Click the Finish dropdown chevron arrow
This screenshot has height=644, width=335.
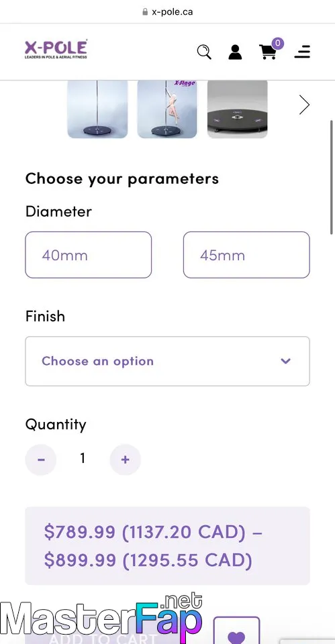[286, 362]
